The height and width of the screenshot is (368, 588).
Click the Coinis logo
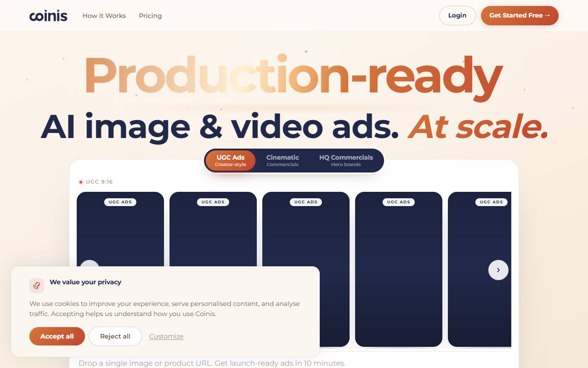[x=48, y=16]
